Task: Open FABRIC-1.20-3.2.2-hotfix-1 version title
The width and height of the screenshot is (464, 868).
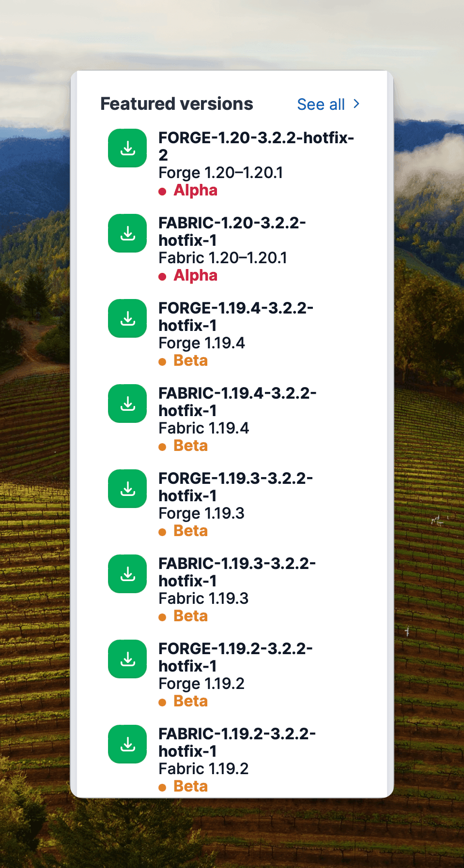Action: [x=232, y=231]
